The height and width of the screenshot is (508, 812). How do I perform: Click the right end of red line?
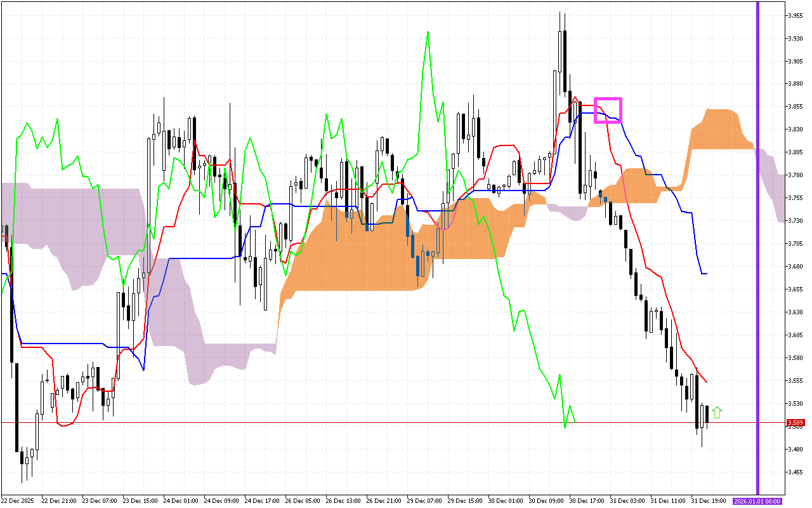tap(707, 382)
